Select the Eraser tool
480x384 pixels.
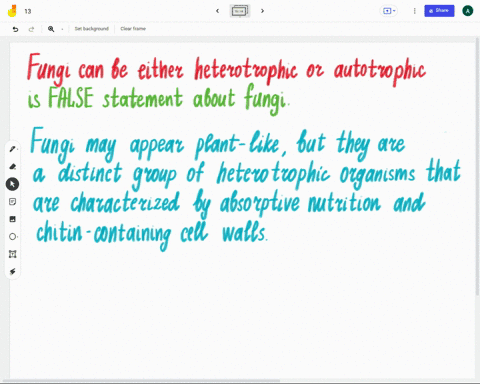tap(13, 166)
